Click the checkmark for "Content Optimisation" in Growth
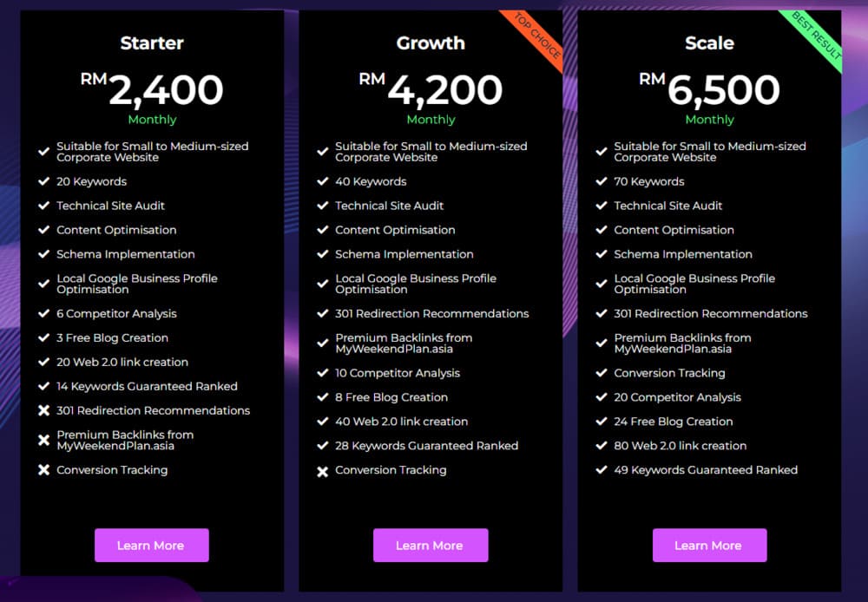Viewport: 868px width, 602px height. coord(322,230)
